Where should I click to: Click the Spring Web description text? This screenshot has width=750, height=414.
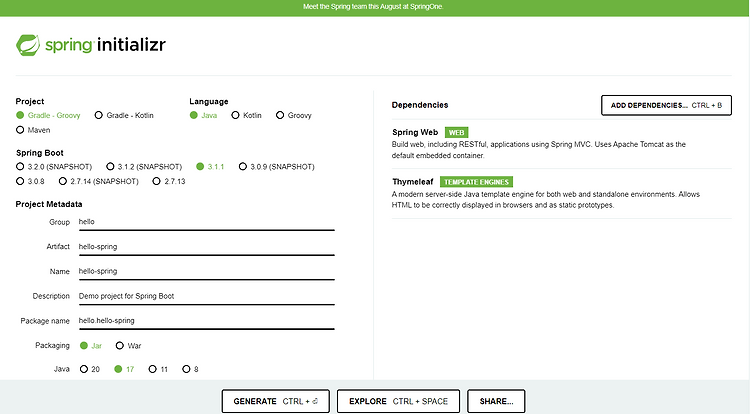click(539, 150)
